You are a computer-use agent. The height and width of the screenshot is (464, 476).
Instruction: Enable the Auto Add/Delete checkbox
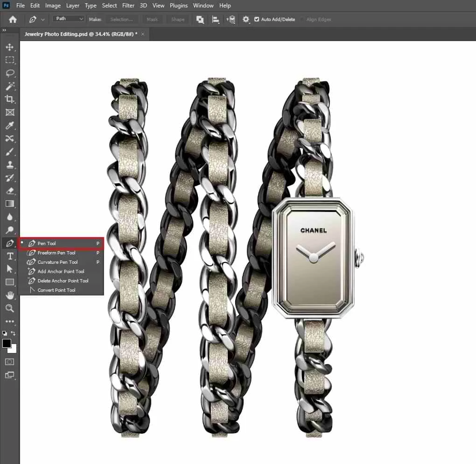click(x=257, y=19)
